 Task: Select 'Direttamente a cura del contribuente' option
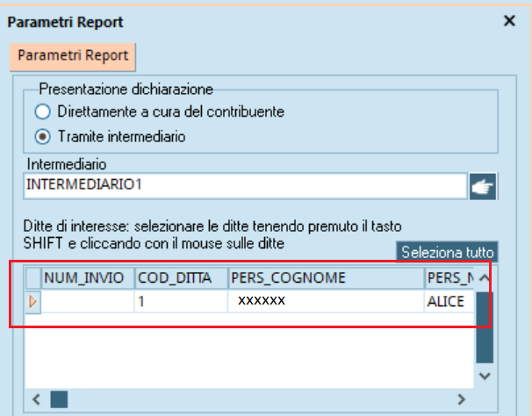[x=42, y=111]
